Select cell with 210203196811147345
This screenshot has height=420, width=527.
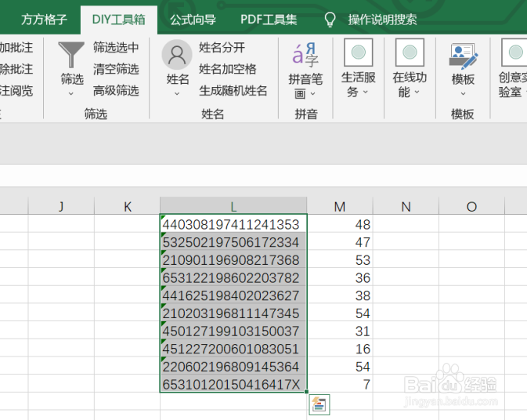tap(233, 313)
